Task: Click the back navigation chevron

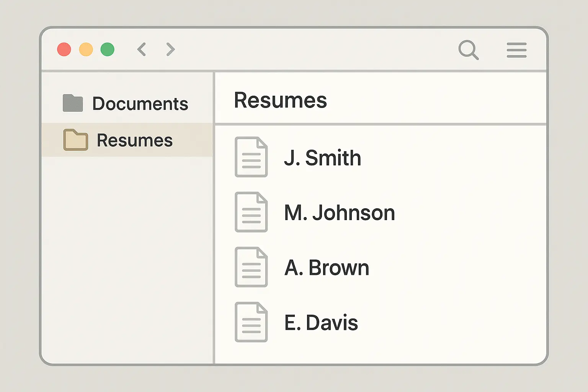Action: coord(142,49)
